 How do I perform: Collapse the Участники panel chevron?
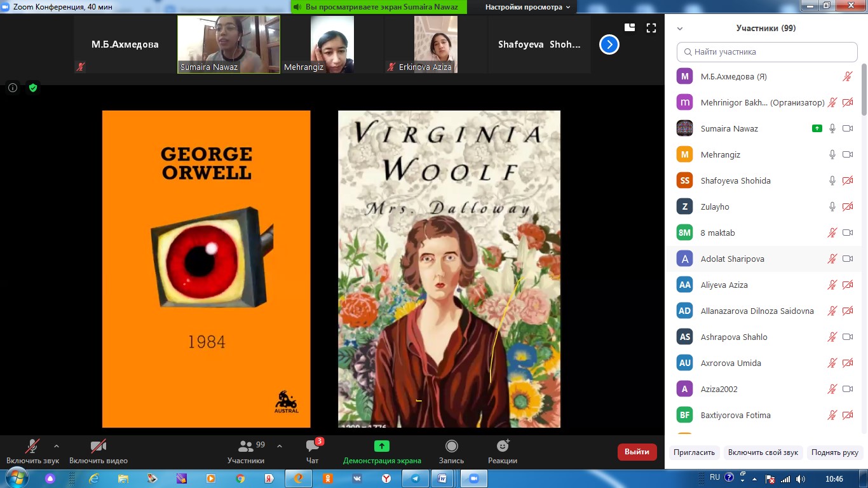[x=680, y=29]
